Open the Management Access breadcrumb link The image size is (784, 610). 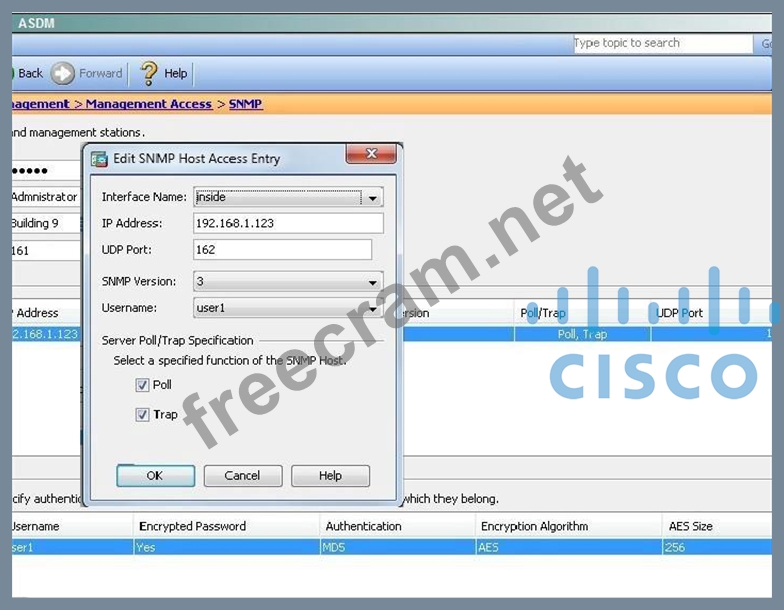tap(148, 104)
